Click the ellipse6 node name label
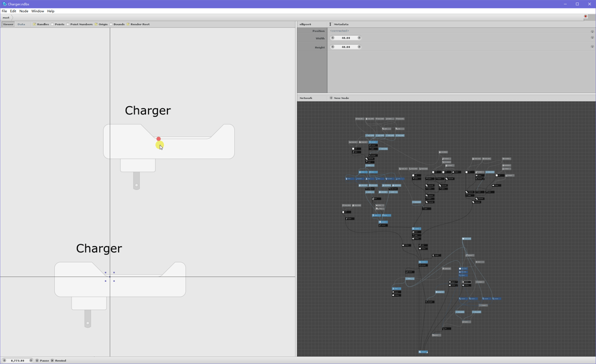Image resolution: width=596 pixels, height=364 pixels. pyautogui.click(x=305, y=24)
